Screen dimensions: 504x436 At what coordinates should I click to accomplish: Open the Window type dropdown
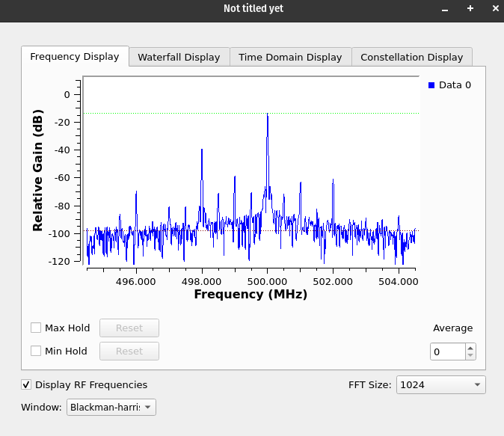pyautogui.click(x=111, y=407)
